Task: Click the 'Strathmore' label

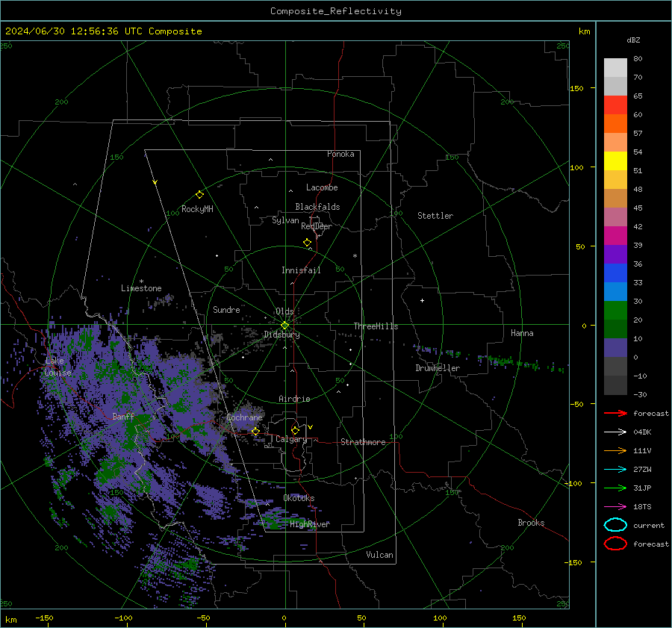Action: (x=363, y=442)
